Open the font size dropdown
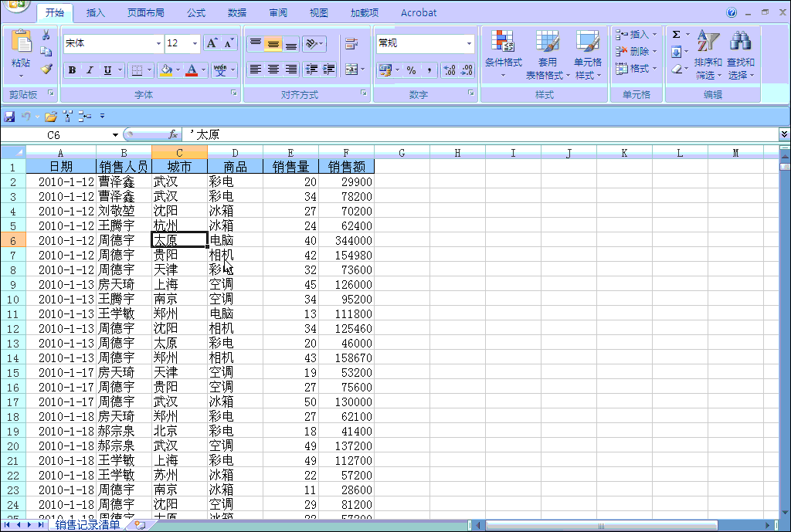This screenshot has height=532, width=791. pos(195,43)
